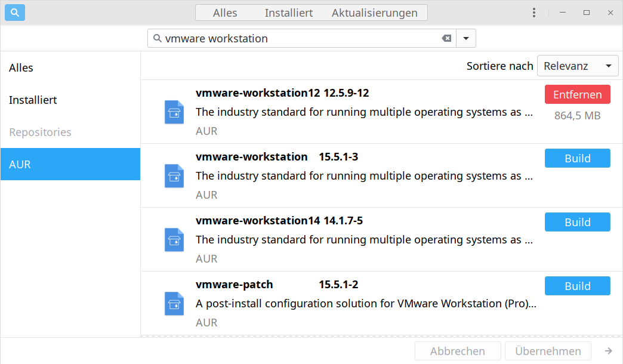The height and width of the screenshot is (364, 623).
Task: Click the search toggle icon in header
Action: pyautogui.click(x=15, y=13)
